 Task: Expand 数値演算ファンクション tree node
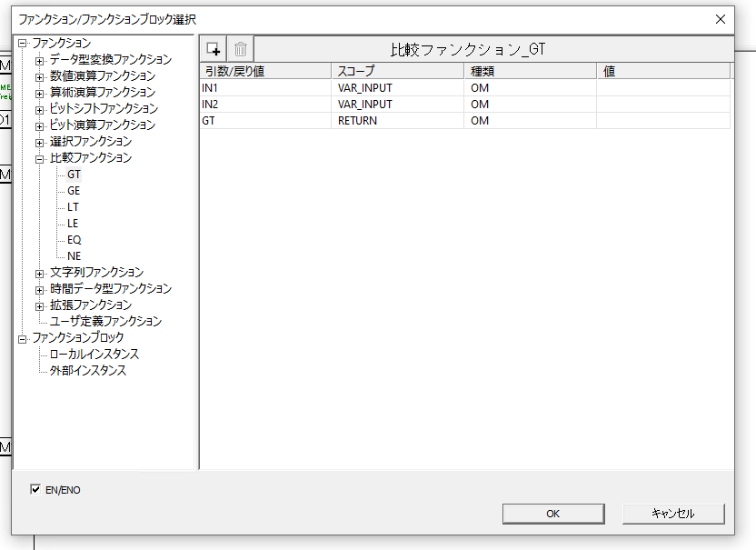pyautogui.click(x=39, y=76)
